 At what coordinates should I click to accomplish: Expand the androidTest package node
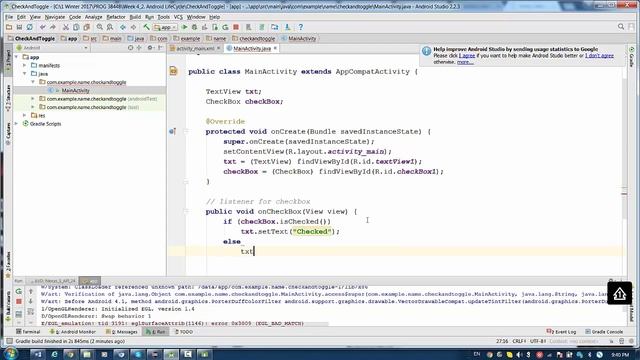click(x=33, y=99)
